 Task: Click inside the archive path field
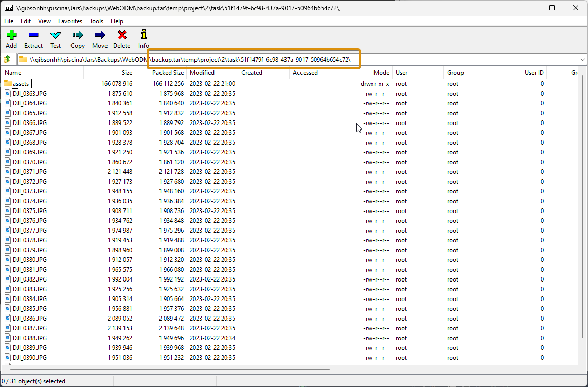click(257, 59)
